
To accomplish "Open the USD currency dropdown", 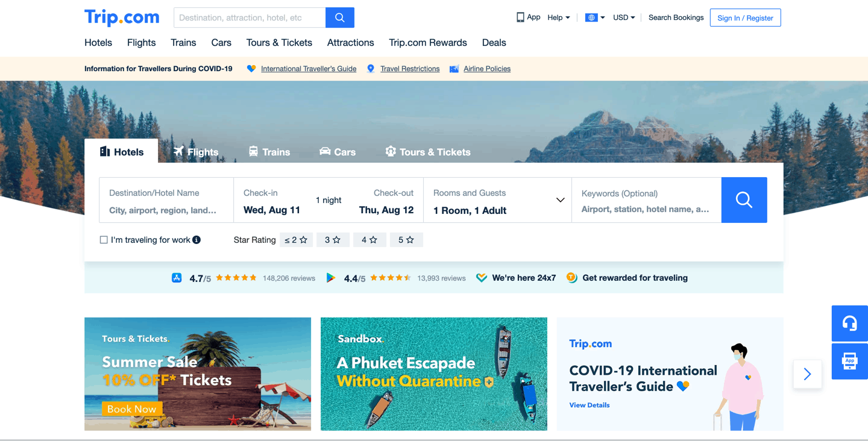I will click(x=624, y=17).
